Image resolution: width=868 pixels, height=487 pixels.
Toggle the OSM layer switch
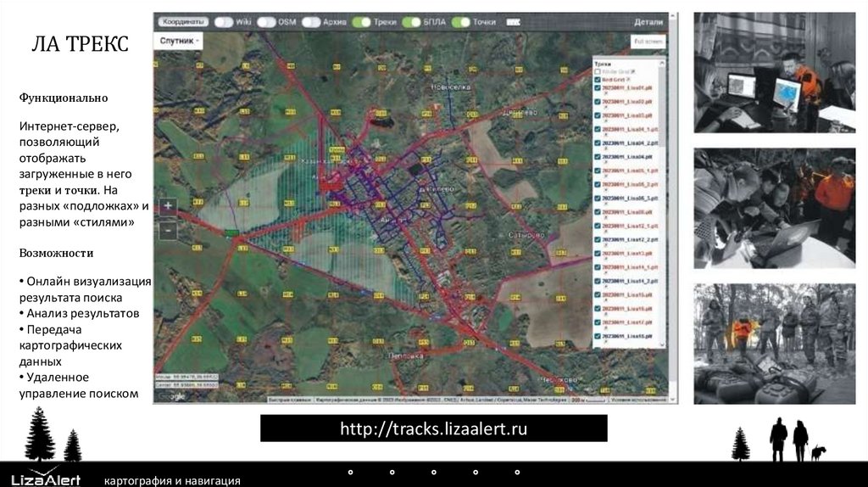[x=266, y=22]
